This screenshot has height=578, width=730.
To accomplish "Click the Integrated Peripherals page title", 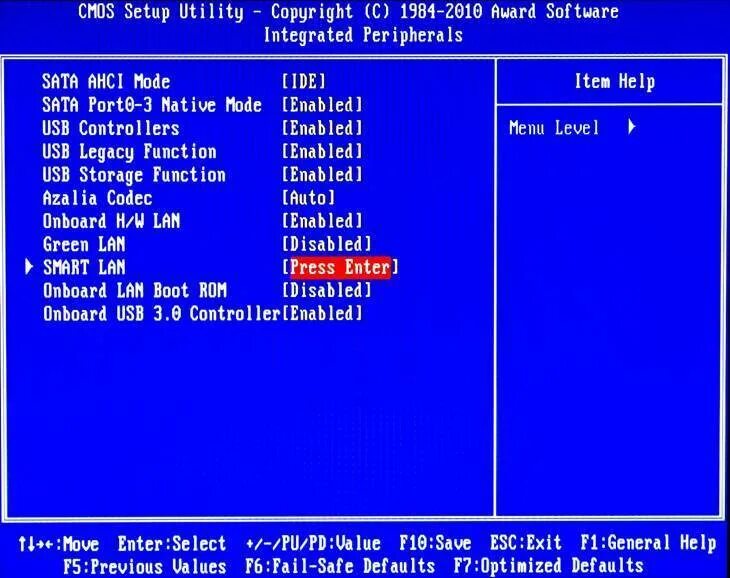I will pos(363,35).
